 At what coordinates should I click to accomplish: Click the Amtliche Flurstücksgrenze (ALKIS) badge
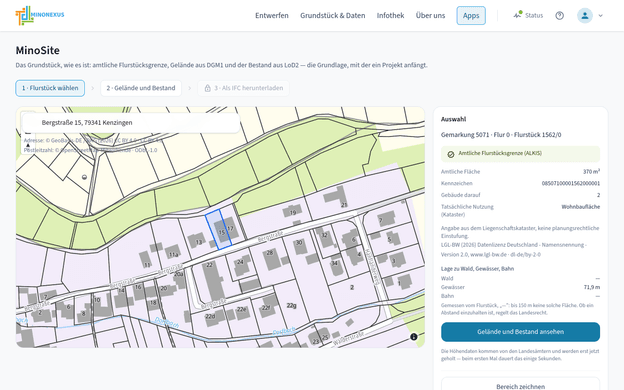[520, 154]
